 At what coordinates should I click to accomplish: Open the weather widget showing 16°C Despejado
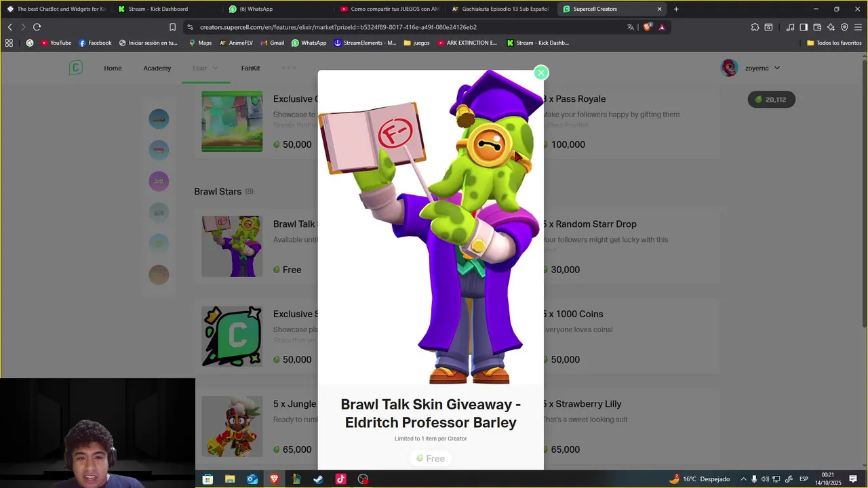coord(699,479)
